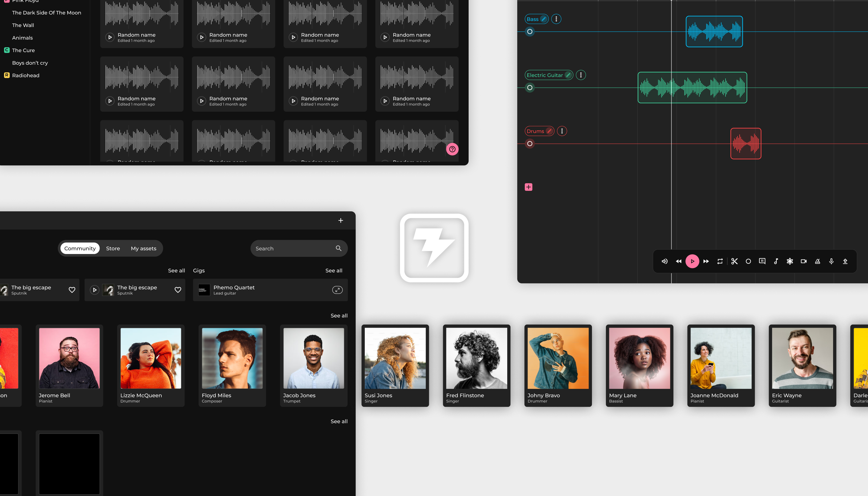Screen dimensions: 868x496
Task: Open Lizzie McQueen's Drummer profile card
Action: point(151,365)
